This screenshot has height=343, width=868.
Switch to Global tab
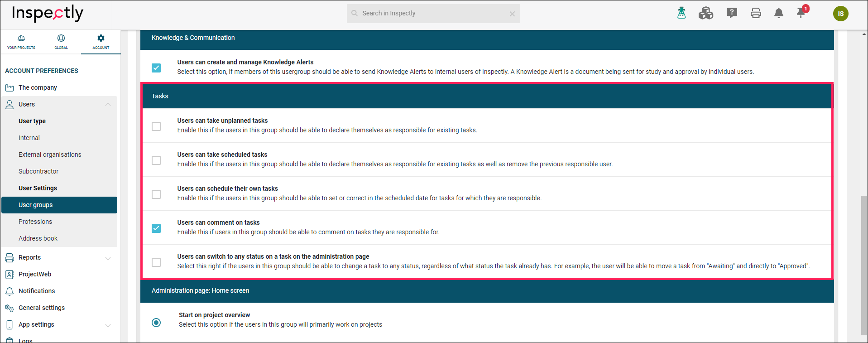pyautogui.click(x=61, y=42)
